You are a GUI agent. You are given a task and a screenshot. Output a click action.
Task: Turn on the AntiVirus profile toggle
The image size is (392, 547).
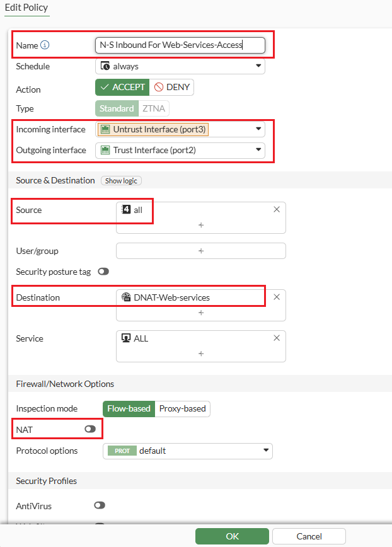click(99, 505)
